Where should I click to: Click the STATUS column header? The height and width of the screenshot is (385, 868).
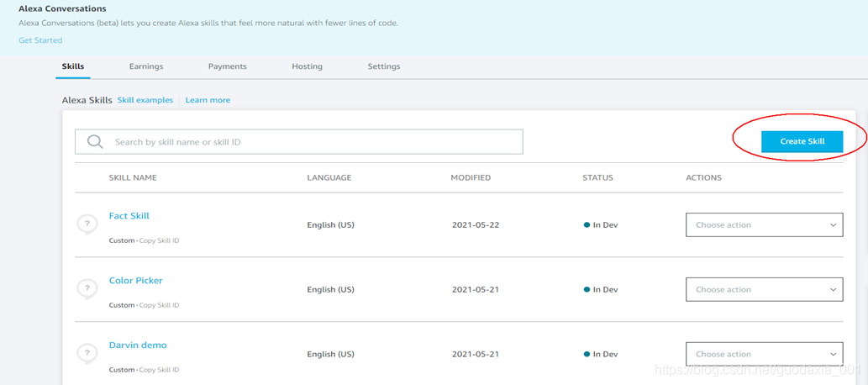598,178
